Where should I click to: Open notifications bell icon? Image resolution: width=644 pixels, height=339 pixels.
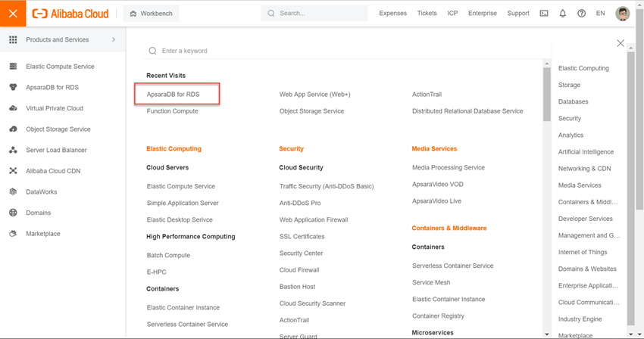563,13
